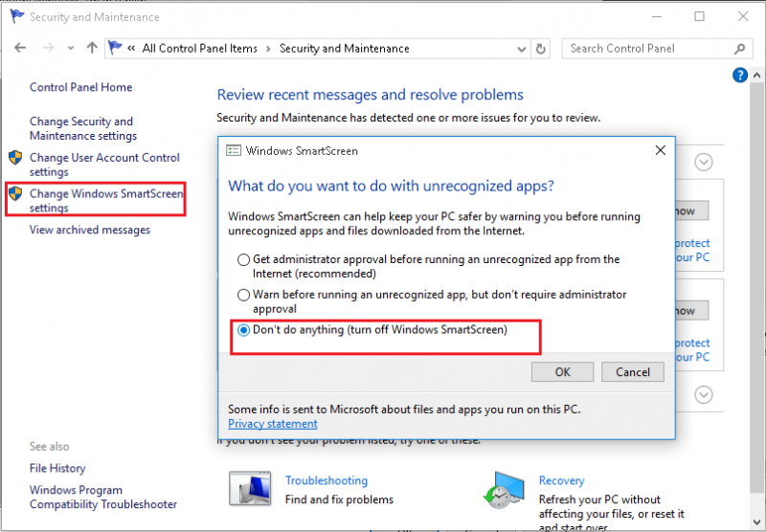This screenshot has width=766, height=532.
Task: Select Warn before running unrecognized app option
Action: tap(243, 295)
